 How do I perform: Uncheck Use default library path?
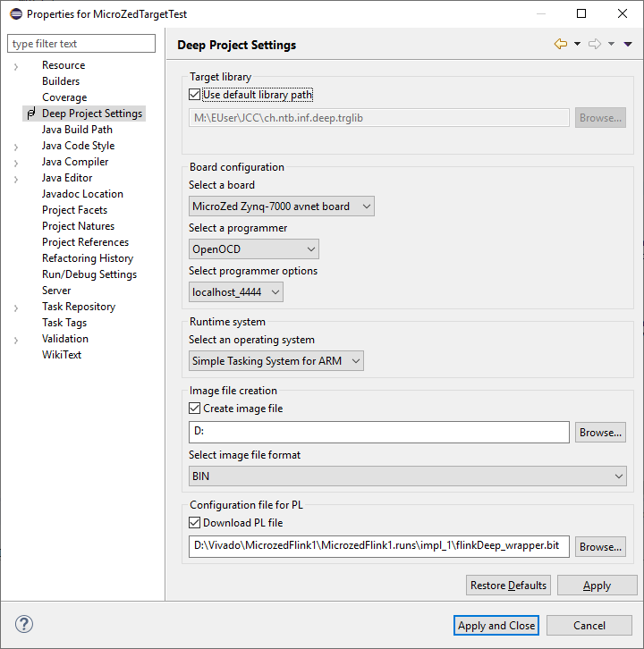(195, 94)
